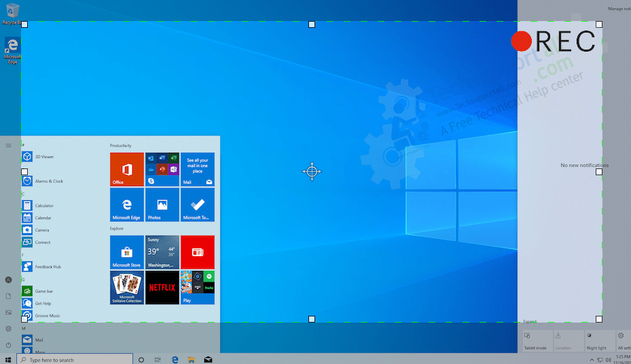Open volume icon in system tray
Image resolution: width=631 pixels, height=364 pixels.
(608, 359)
